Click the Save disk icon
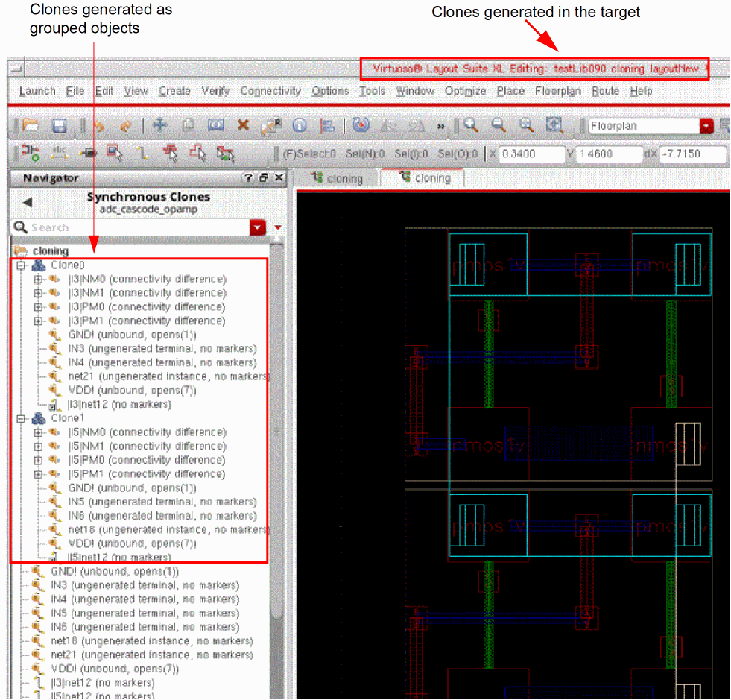Image resolution: width=731 pixels, height=700 pixels. tap(59, 126)
